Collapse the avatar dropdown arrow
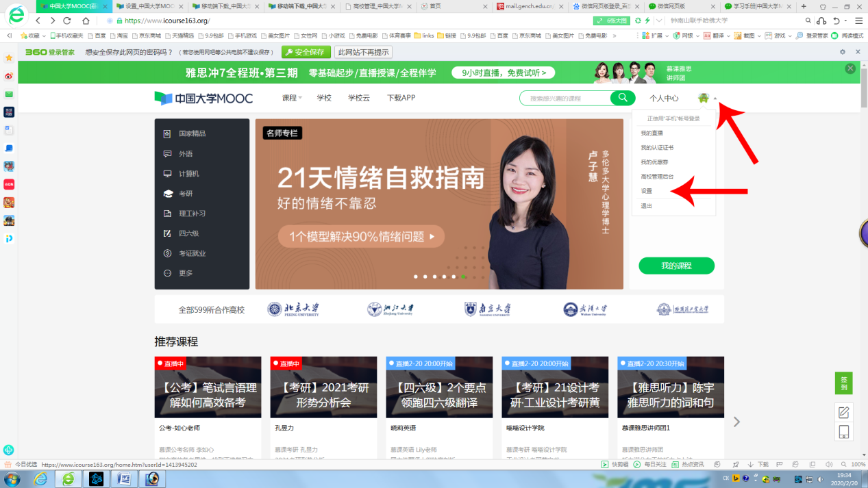The image size is (868, 488). (715, 99)
